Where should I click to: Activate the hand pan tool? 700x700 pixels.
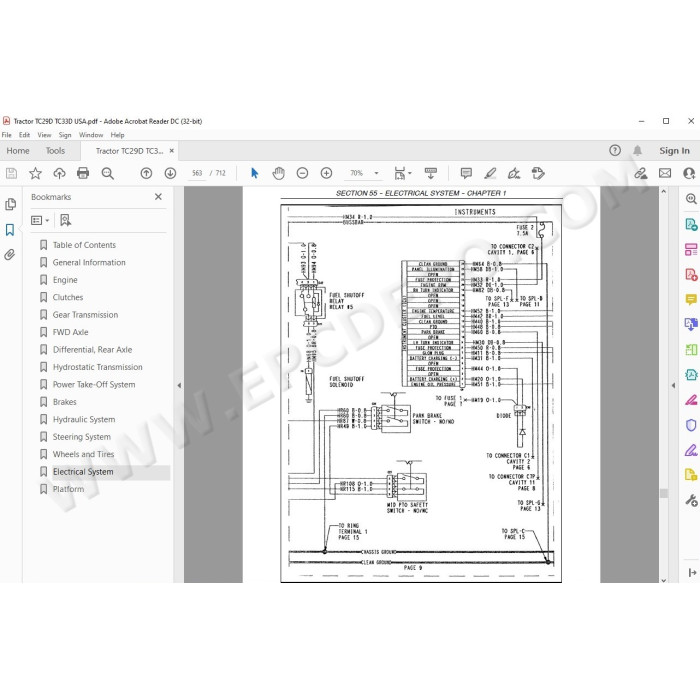tap(279, 173)
